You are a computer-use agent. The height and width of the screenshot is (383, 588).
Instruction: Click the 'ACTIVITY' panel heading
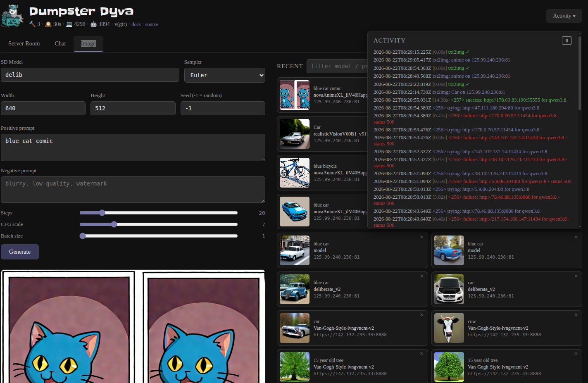[x=389, y=40]
